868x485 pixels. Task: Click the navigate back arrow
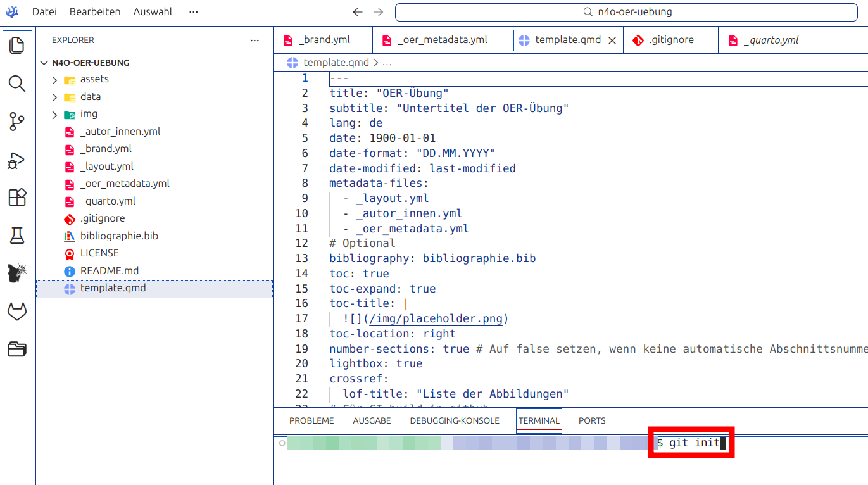coord(358,12)
